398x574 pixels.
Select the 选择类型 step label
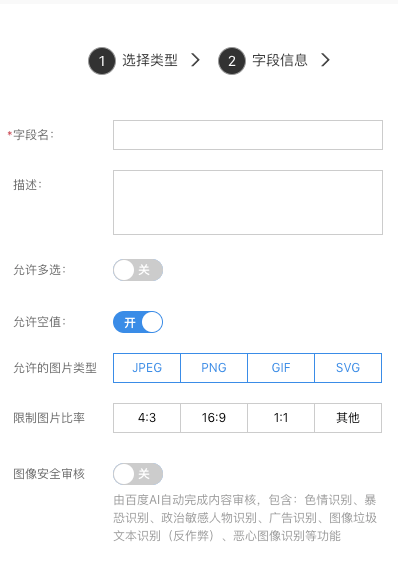pyautogui.click(x=150, y=60)
